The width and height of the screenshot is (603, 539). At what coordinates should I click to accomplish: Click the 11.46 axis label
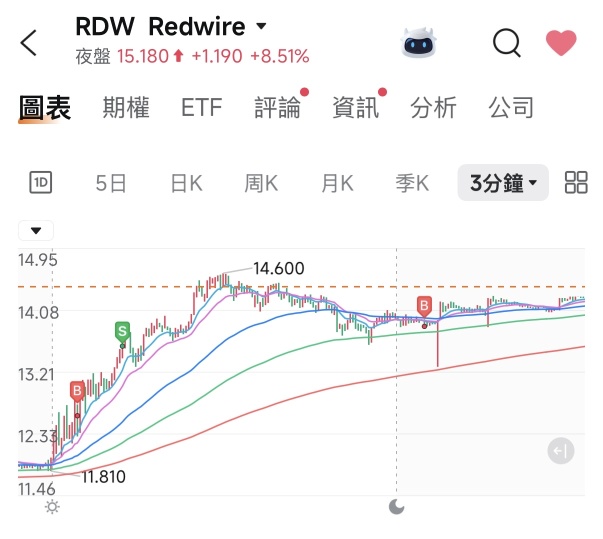pyautogui.click(x=37, y=489)
